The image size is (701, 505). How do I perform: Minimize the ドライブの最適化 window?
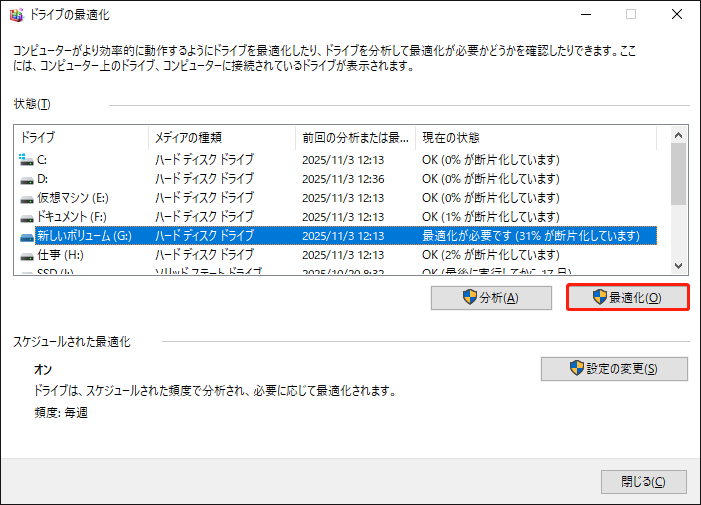586,14
